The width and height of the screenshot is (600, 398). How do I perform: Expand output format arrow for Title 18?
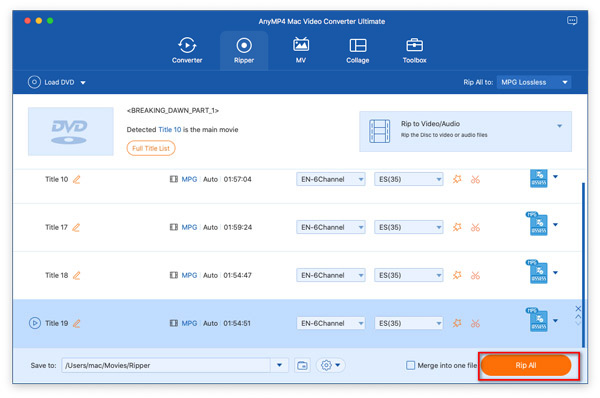(556, 273)
